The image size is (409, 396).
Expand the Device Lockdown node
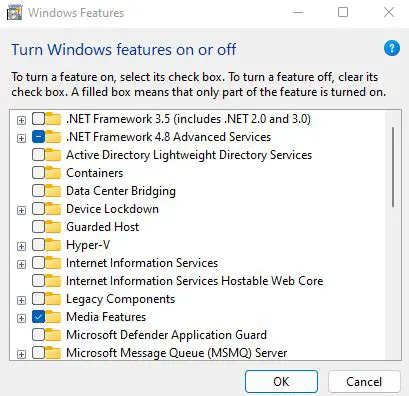point(21,210)
